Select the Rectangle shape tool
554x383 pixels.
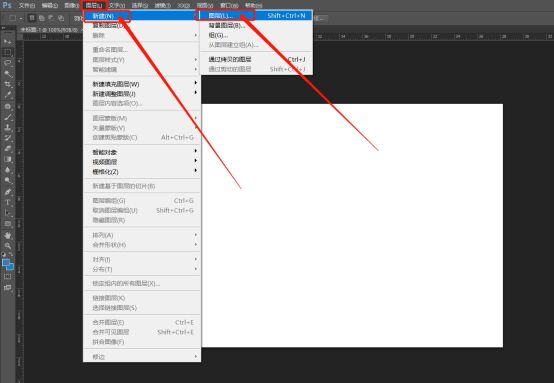click(x=7, y=224)
